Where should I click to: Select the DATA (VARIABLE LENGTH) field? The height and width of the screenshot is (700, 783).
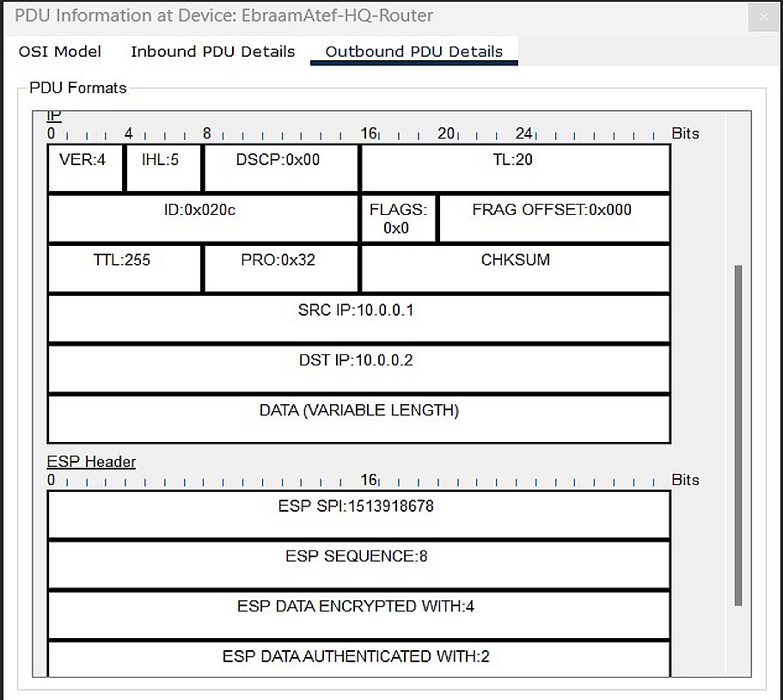pyautogui.click(x=358, y=419)
